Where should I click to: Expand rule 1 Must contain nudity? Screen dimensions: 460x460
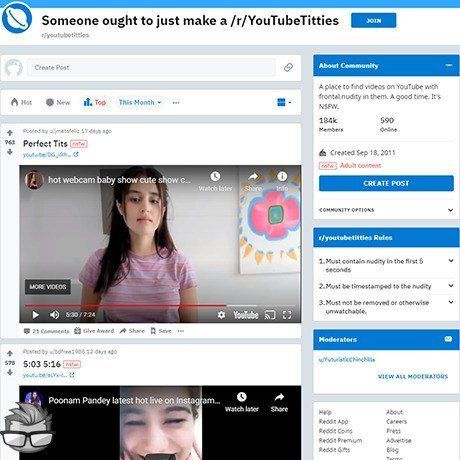coord(386,265)
